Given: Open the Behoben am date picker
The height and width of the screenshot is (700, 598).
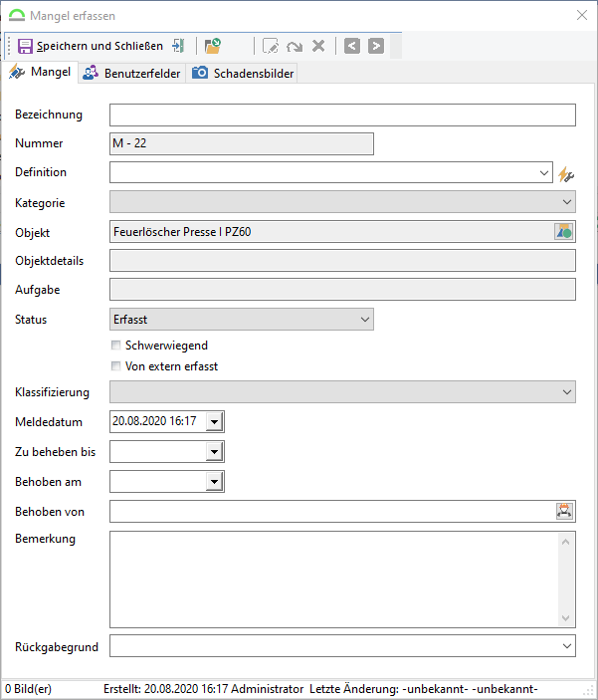Looking at the screenshot, I should pyautogui.click(x=215, y=482).
